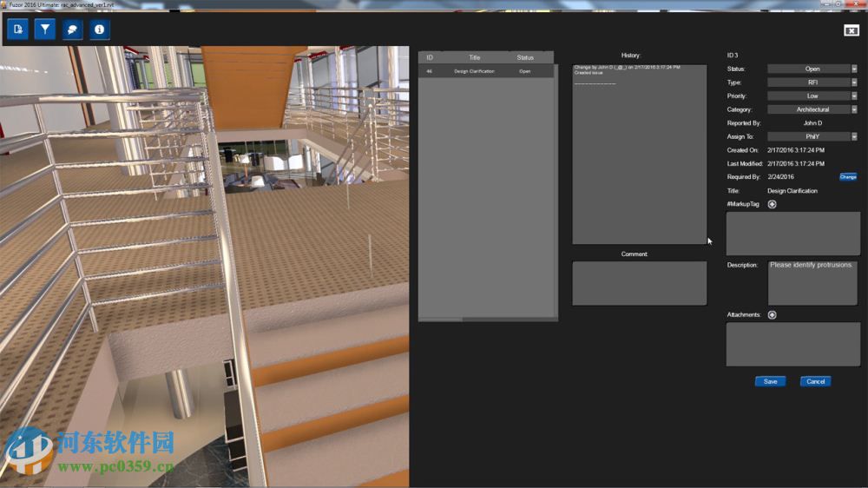Save the issue
The height and width of the screenshot is (488, 868).
click(771, 382)
